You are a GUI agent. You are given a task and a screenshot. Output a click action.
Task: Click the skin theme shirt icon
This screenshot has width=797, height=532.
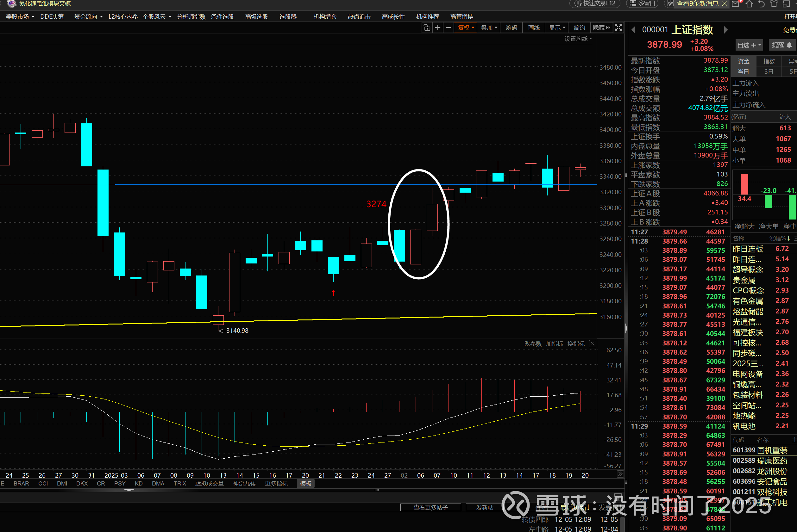pyautogui.click(x=774, y=4)
